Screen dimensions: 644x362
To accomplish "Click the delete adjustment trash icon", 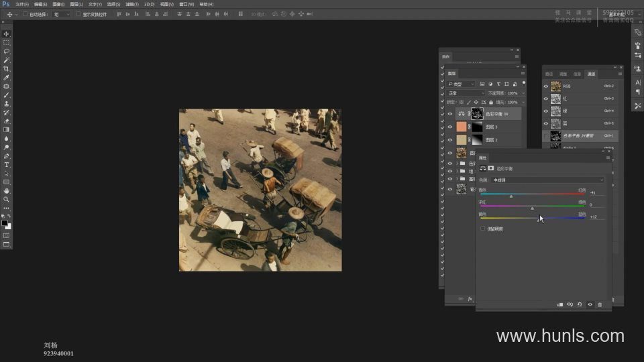I will pyautogui.click(x=600, y=304).
